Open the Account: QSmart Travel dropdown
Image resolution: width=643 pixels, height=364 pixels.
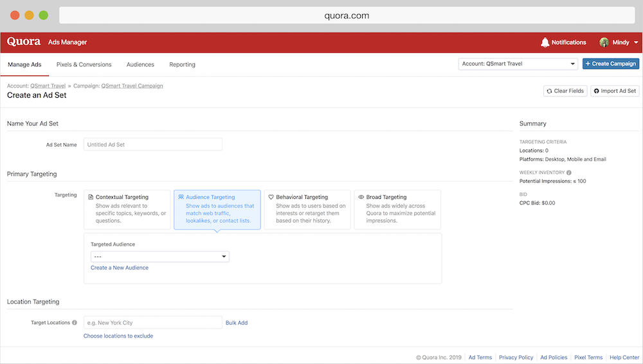tap(518, 64)
